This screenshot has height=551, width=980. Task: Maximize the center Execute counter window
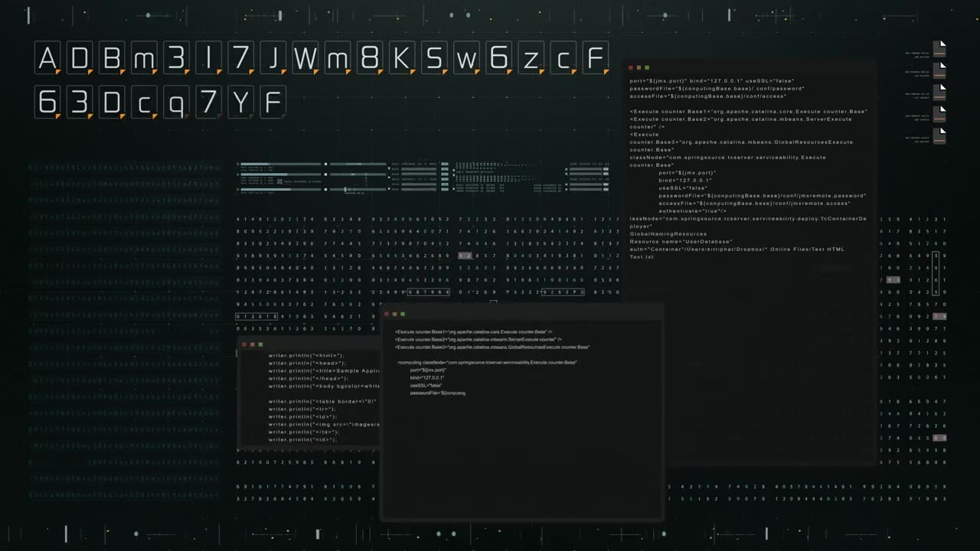tap(403, 314)
